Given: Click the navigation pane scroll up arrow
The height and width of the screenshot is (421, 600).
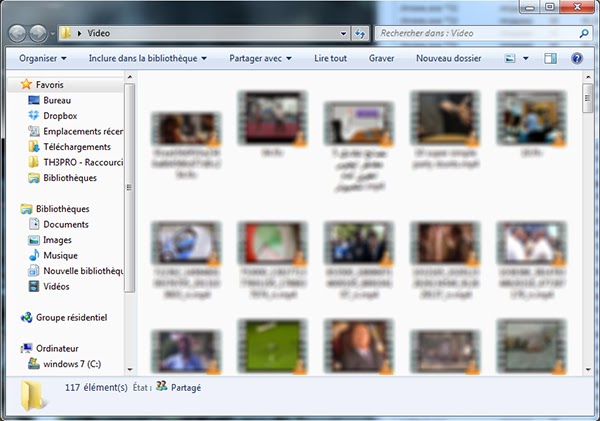Looking at the screenshot, I should (x=130, y=77).
